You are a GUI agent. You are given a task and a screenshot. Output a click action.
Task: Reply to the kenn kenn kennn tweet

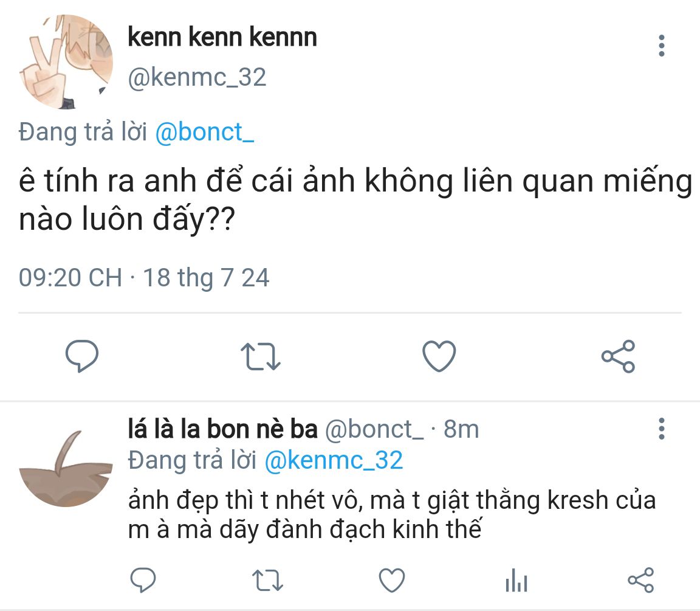click(x=81, y=356)
